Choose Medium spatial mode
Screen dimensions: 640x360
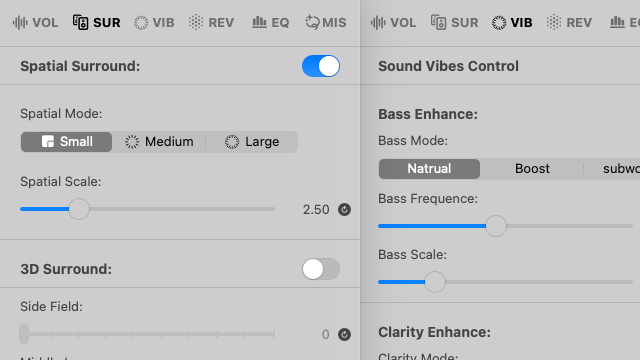[x=159, y=142]
